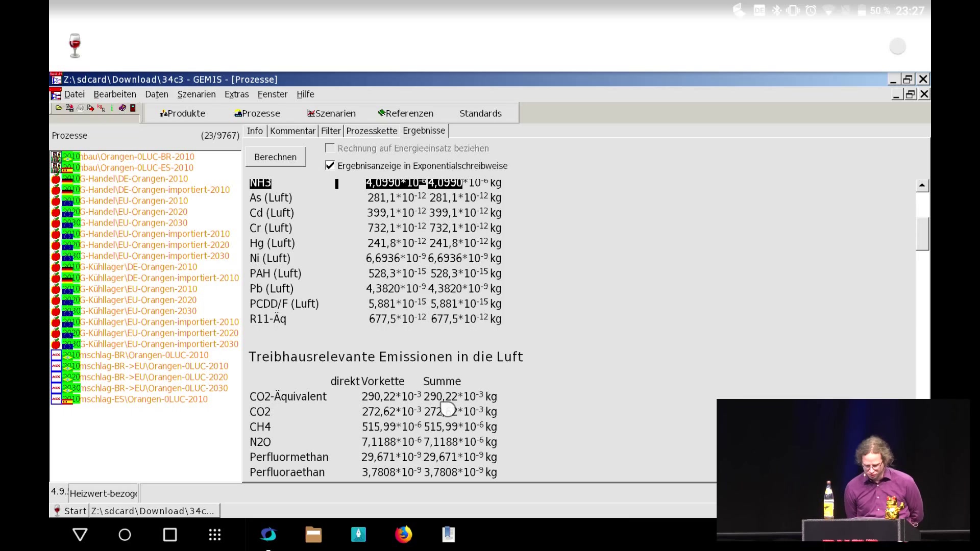Click apple icon of G-Handel\DE-Orangen-2010 row
980x551 pixels.
tap(56, 179)
